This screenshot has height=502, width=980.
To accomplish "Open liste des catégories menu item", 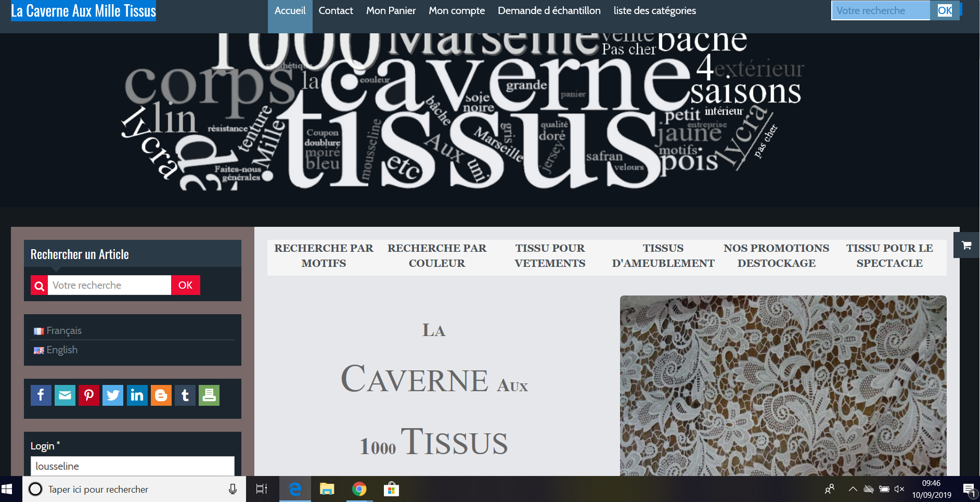I will click(655, 11).
